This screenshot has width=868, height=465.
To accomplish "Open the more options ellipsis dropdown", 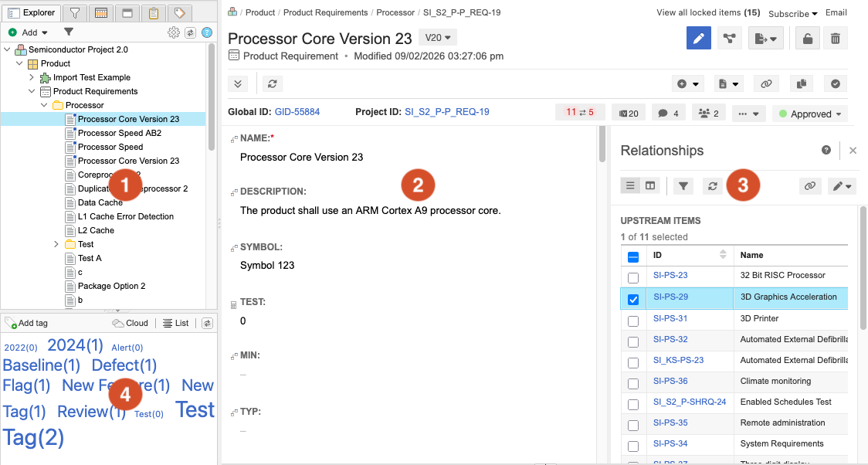I will tap(748, 114).
